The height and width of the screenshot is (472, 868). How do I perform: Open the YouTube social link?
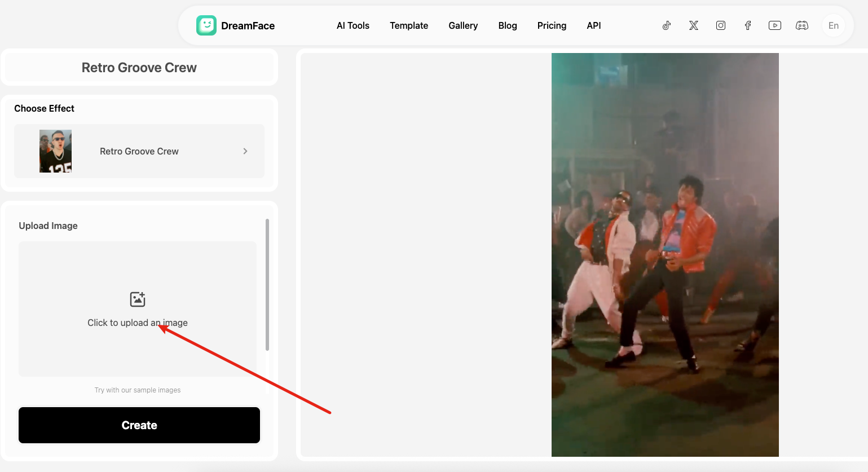(x=775, y=25)
